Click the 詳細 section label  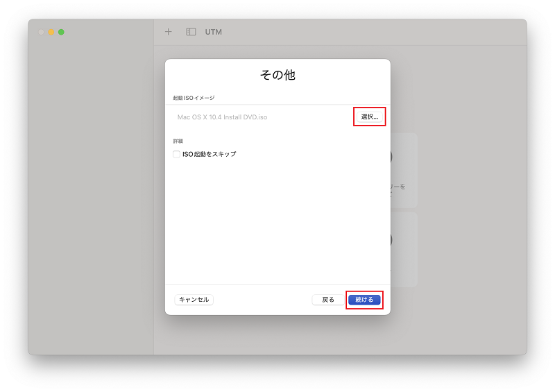coord(178,141)
